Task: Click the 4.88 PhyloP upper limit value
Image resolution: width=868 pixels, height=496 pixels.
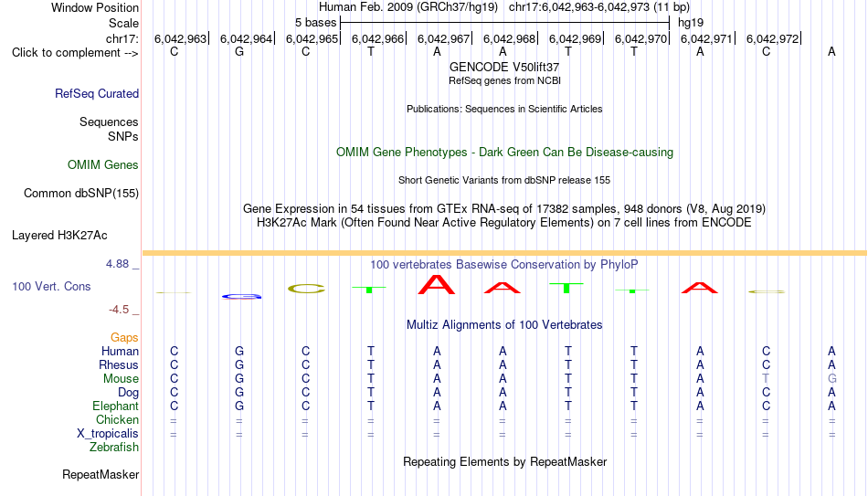Action: click(117, 264)
